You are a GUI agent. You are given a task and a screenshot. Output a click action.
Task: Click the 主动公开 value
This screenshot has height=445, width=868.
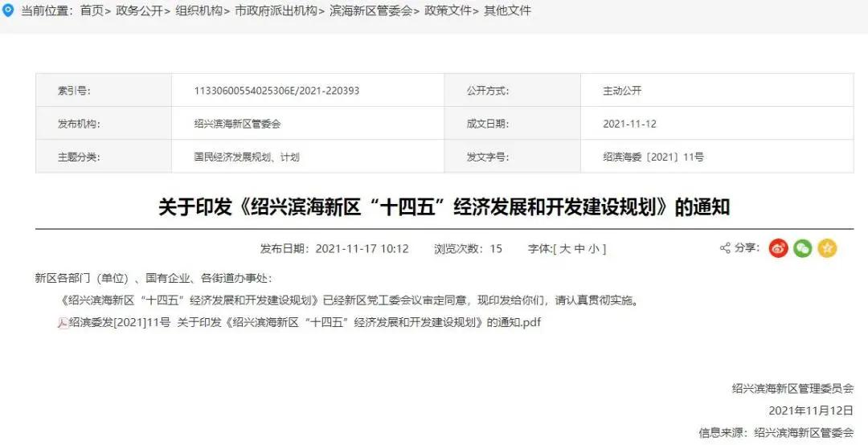622,91
